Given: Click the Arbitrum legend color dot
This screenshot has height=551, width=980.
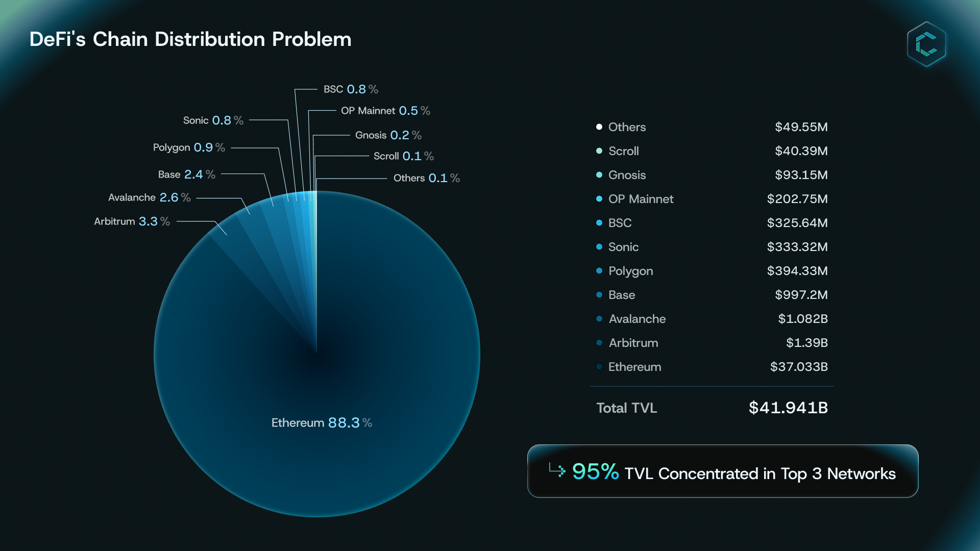Looking at the screenshot, I should click(599, 342).
